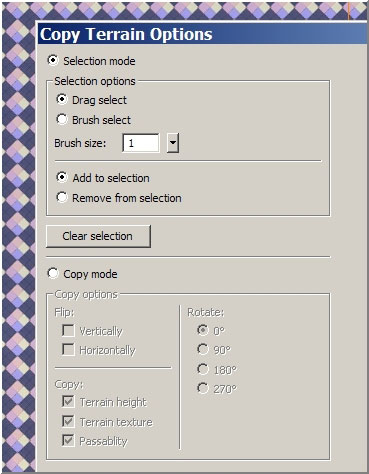Screen dimensions: 369x474
Task: Toggle the Terrain height checkbox
Action: pyautogui.click(x=68, y=402)
